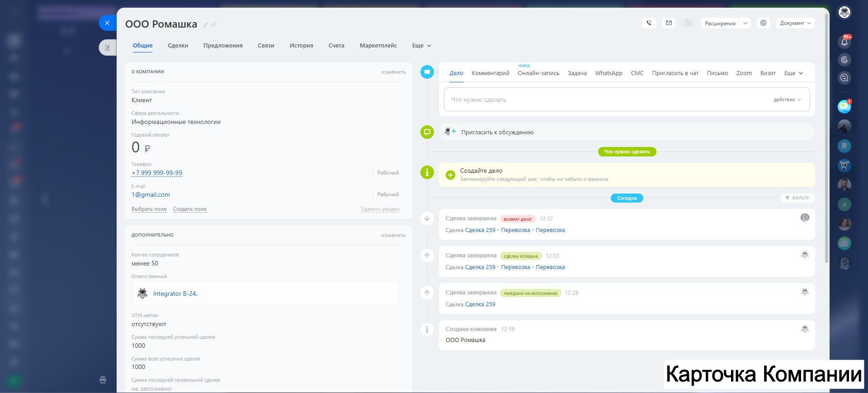
Task: Pin the 12:33 Сделка успешна timeline entry
Action: pos(427,256)
